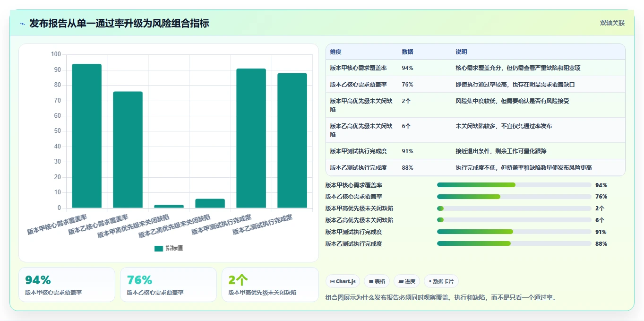Click the 91% label beside the progress bar
The width and height of the screenshot is (644, 321).
(601, 232)
